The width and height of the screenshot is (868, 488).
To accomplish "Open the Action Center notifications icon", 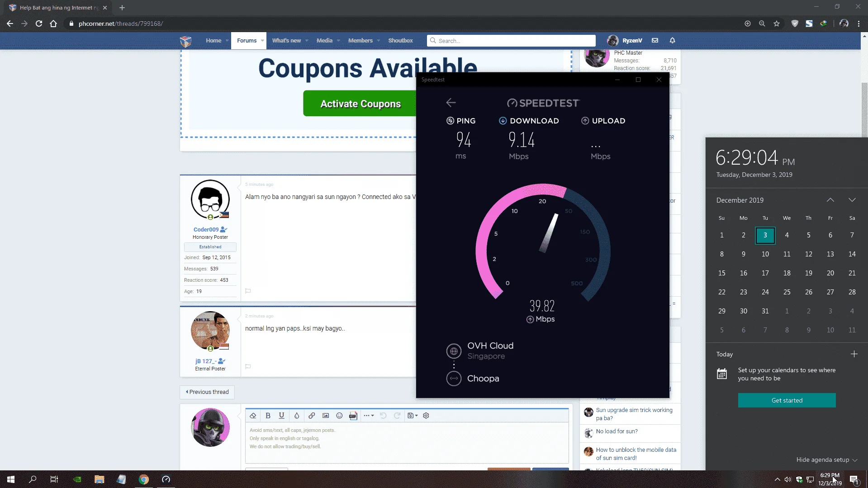I will 854,479.
